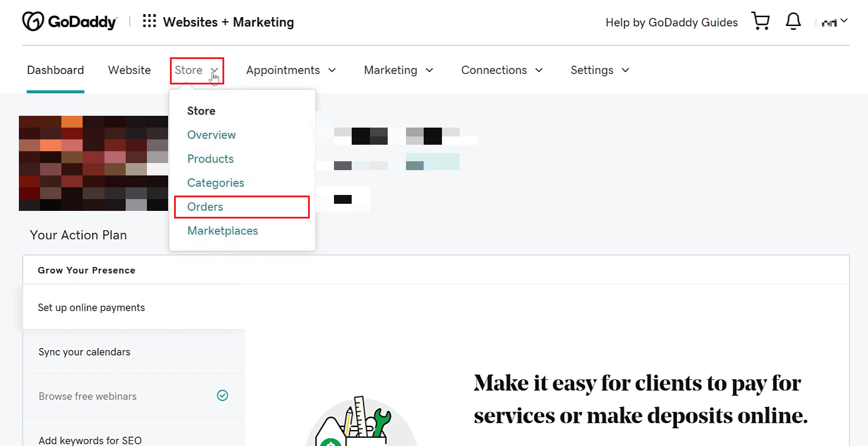Screen dimensions: 868x446
Task: Switch to the Dashboard tab
Action: click(x=55, y=70)
